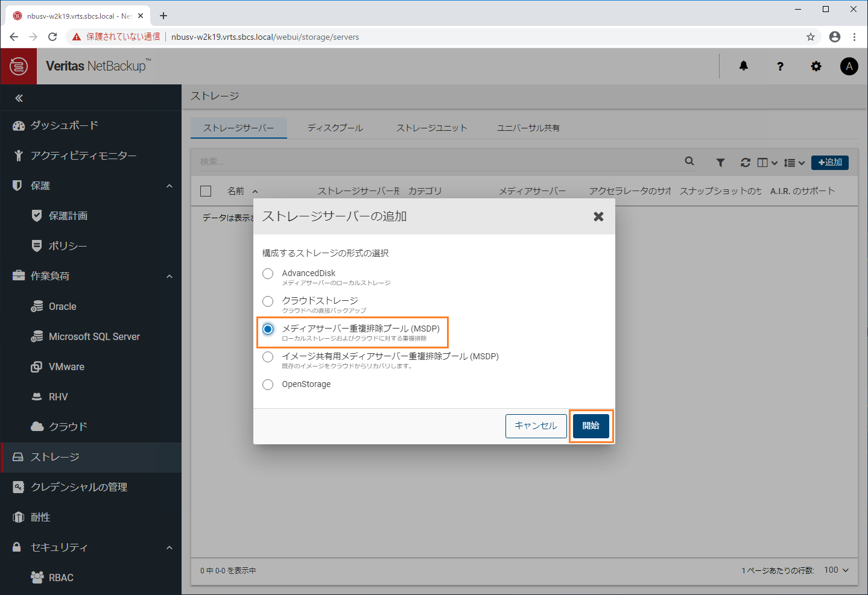Toggle the select-all checkbox in table header
Viewport: 868px width, 595px height.
(x=206, y=191)
